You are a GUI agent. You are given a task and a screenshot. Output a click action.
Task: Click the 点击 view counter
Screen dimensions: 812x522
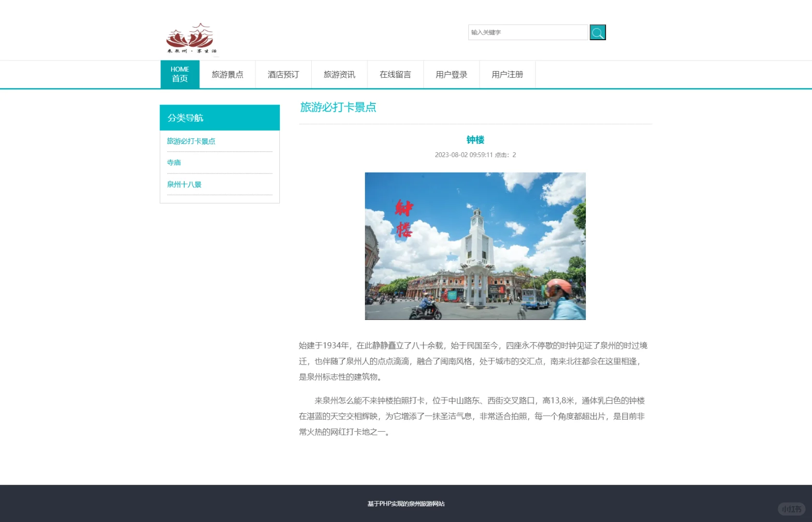(504, 155)
